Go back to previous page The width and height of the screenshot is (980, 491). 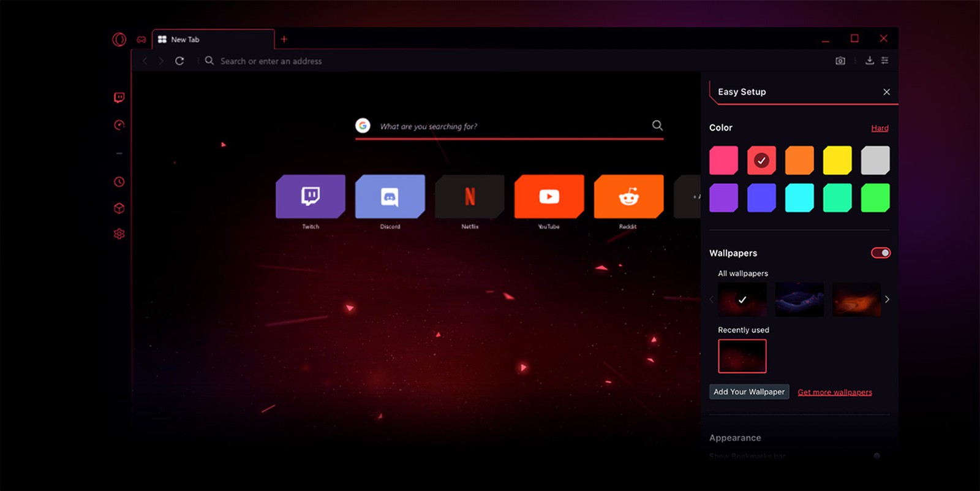tap(145, 61)
